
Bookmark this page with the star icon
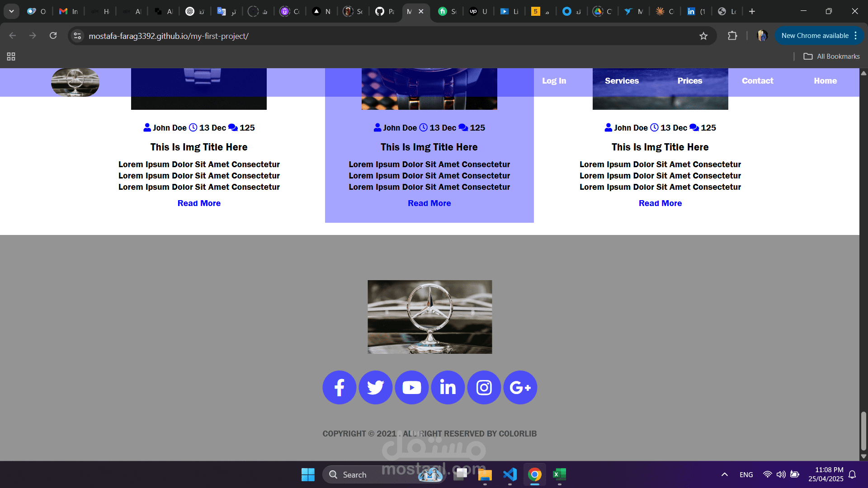point(703,36)
